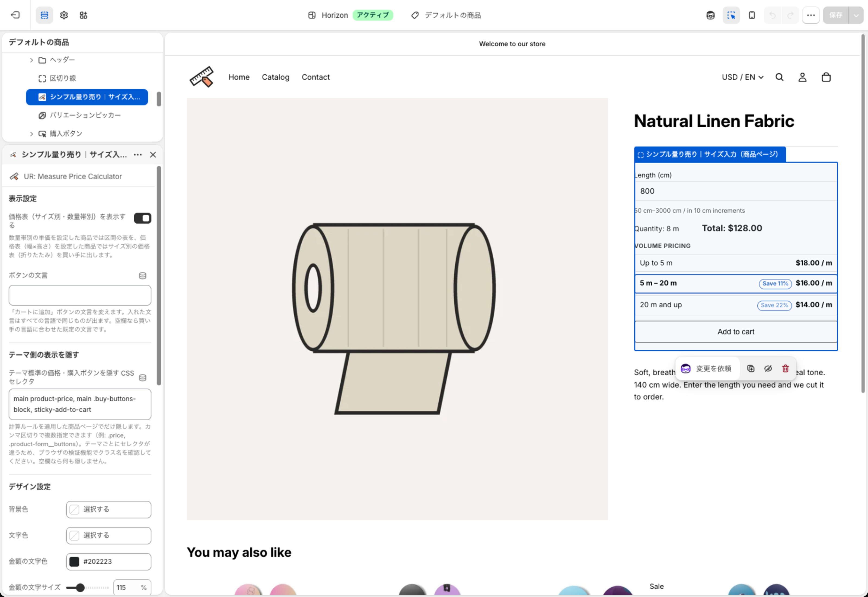Toggle 価格表を表示する switch
Screen dimensions: 868x597
(x=142, y=218)
